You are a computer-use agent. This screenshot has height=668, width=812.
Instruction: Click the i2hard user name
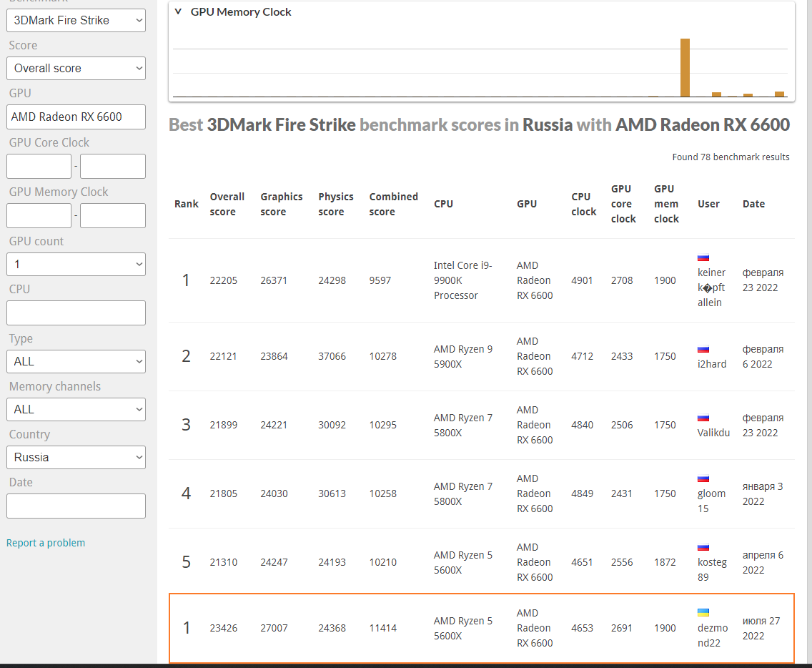pos(712,364)
